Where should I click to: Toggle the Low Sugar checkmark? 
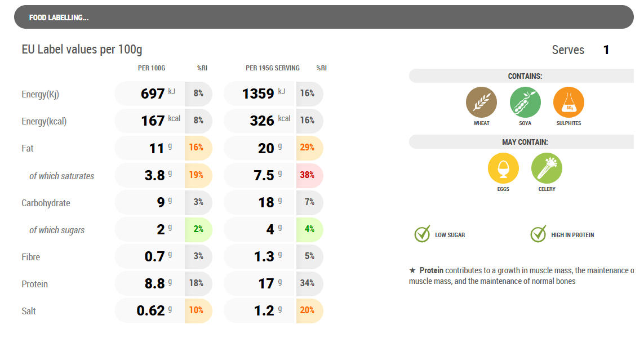pyautogui.click(x=423, y=234)
